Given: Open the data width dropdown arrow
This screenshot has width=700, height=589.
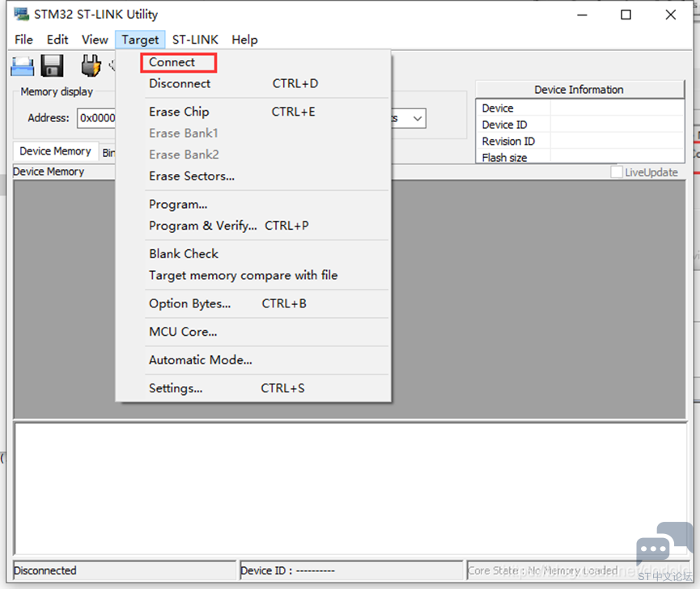Looking at the screenshot, I should coord(418,118).
